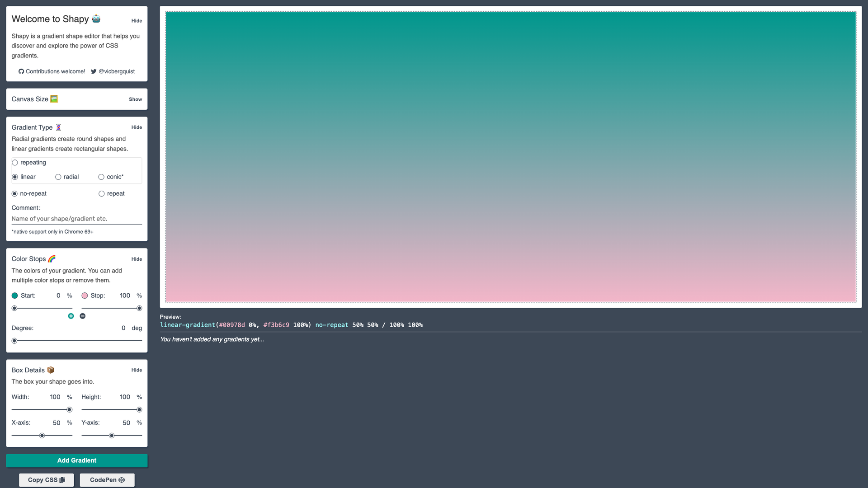
Task: Click the Copy CSS button
Action: (46, 480)
